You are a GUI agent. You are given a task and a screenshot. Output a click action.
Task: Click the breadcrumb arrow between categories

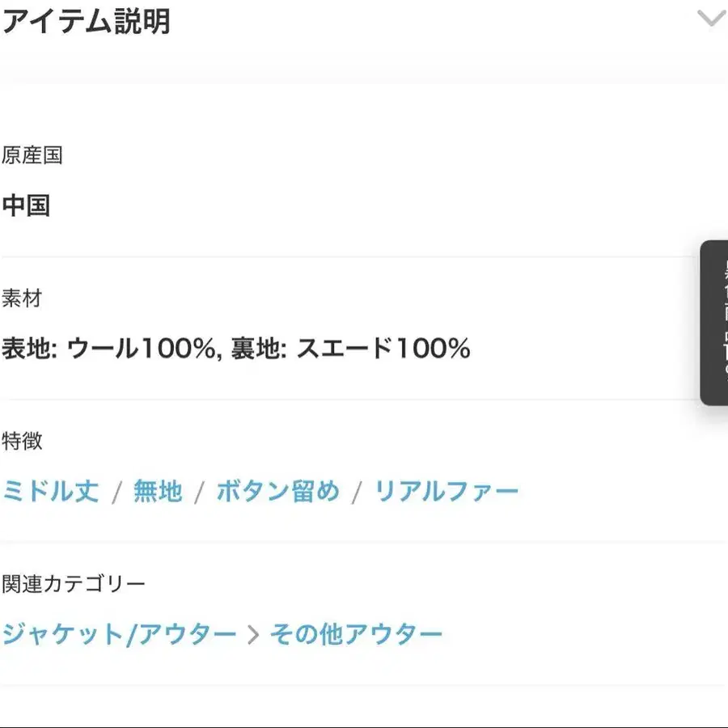(x=254, y=634)
